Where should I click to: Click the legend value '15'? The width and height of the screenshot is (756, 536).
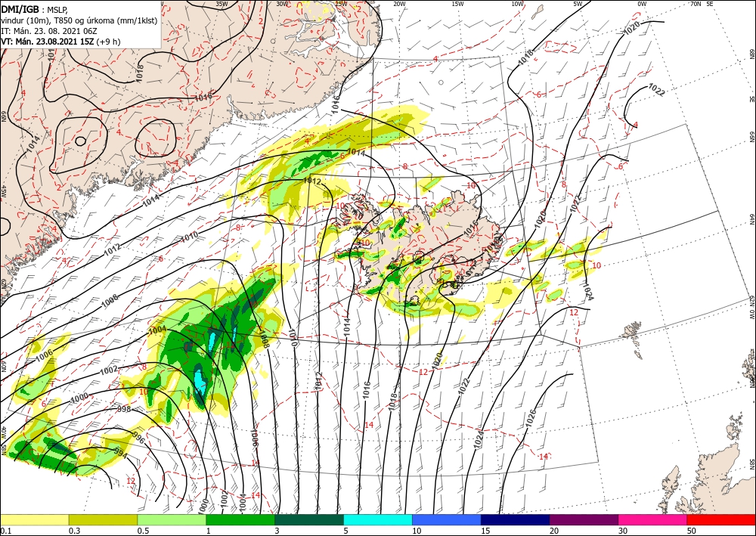coord(485,531)
